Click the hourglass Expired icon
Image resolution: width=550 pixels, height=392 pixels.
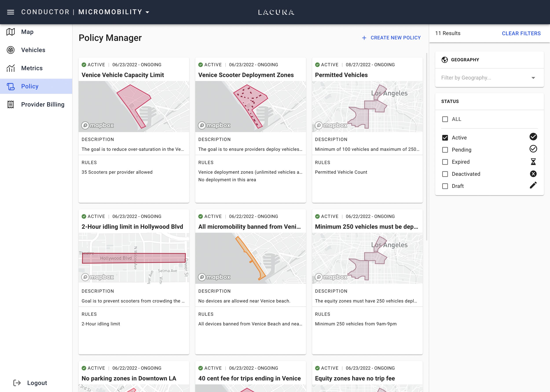pyautogui.click(x=533, y=162)
